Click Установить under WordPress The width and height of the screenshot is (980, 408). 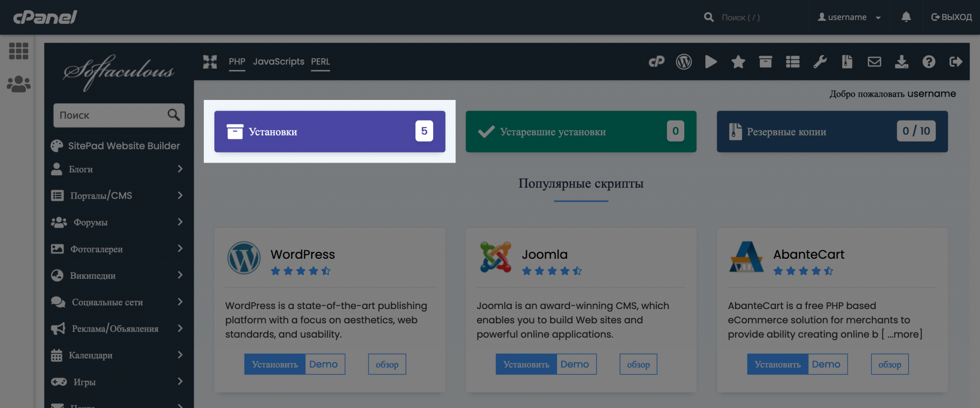pyautogui.click(x=275, y=364)
